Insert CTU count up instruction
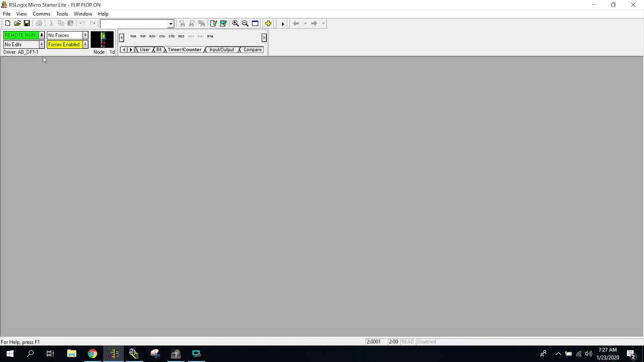The image size is (644, 362). [x=162, y=36]
